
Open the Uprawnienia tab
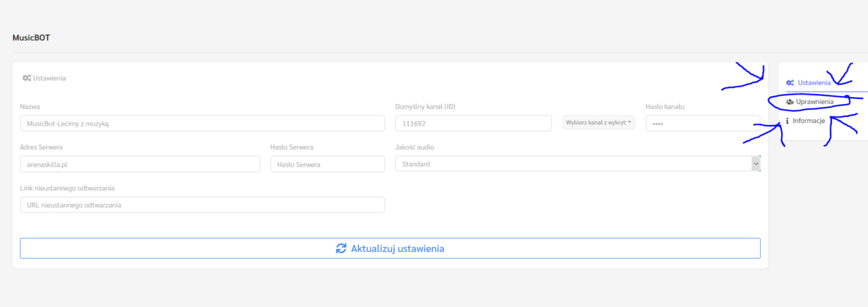tap(814, 102)
